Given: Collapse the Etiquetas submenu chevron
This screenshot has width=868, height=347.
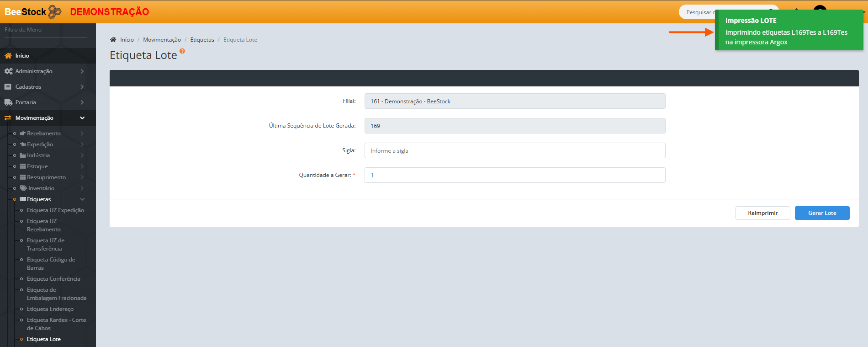Looking at the screenshot, I should [x=82, y=199].
